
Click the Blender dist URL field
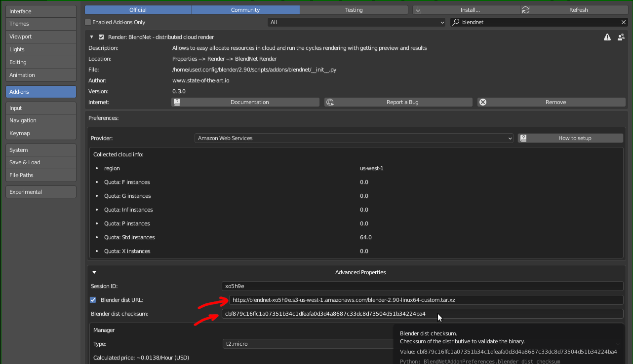click(x=426, y=300)
